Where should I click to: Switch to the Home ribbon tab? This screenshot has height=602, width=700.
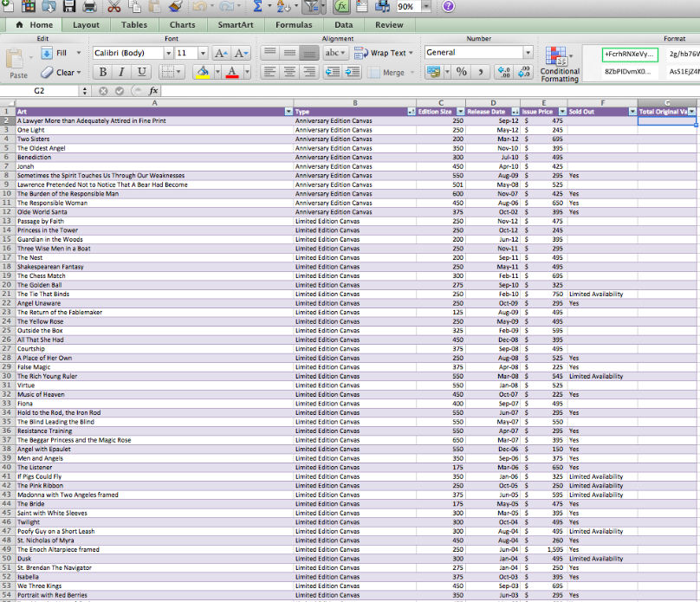[35, 25]
